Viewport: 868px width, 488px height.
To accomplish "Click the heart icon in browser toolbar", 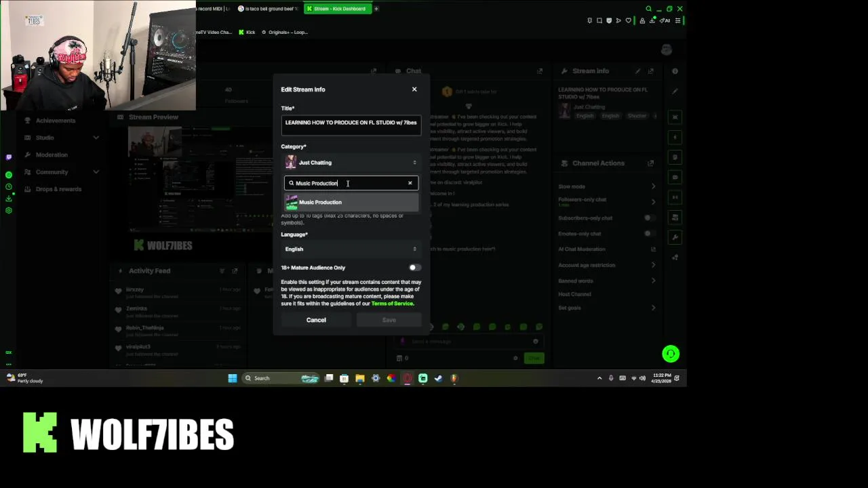I will [x=628, y=20].
